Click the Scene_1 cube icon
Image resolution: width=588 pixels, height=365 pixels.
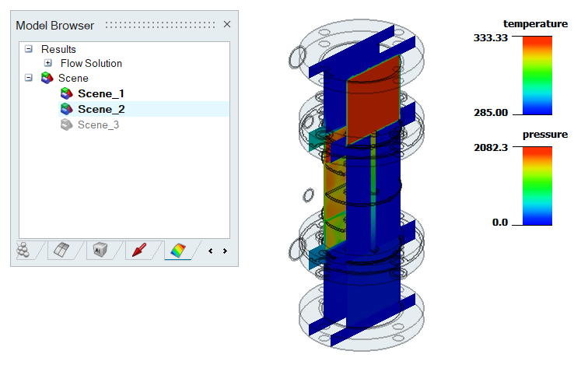coord(66,93)
